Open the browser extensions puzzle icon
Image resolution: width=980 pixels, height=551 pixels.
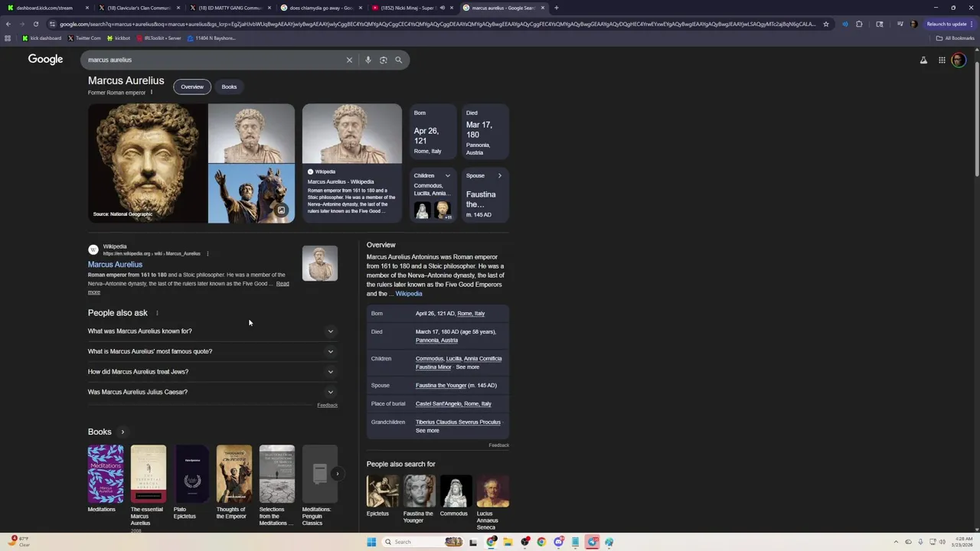(x=859, y=24)
